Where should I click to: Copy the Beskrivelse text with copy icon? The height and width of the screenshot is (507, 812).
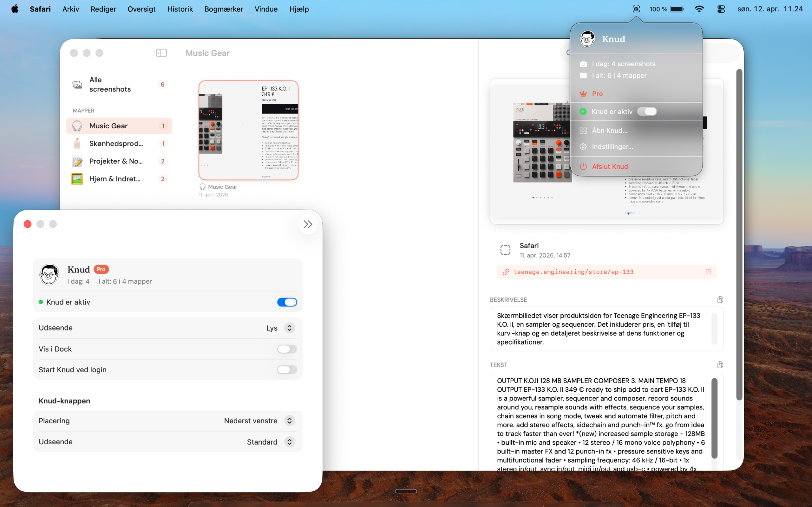click(x=720, y=299)
